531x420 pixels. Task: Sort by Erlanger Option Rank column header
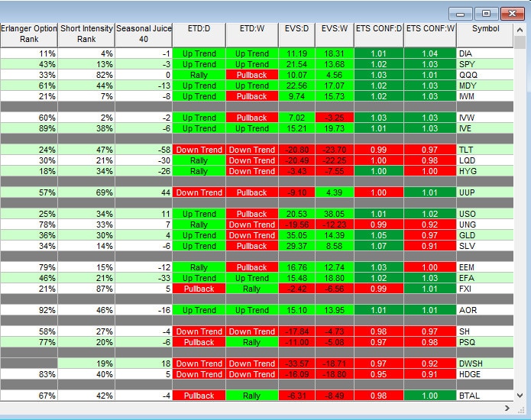(29, 35)
